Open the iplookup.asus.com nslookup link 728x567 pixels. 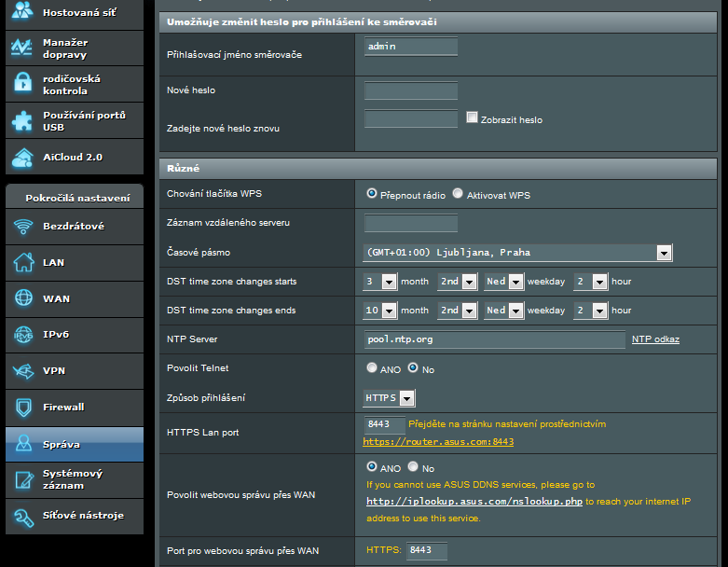pyautogui.click(x=474, y=501)
